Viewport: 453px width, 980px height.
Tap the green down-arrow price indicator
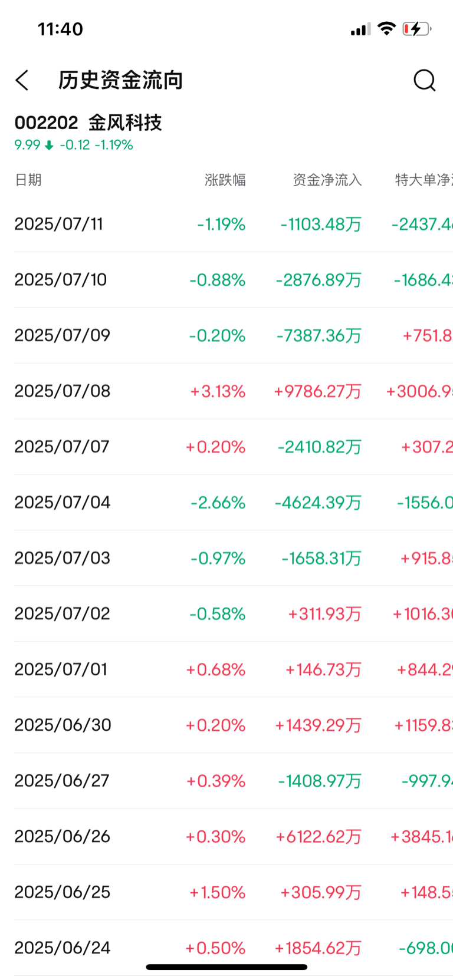pos(49,145)
